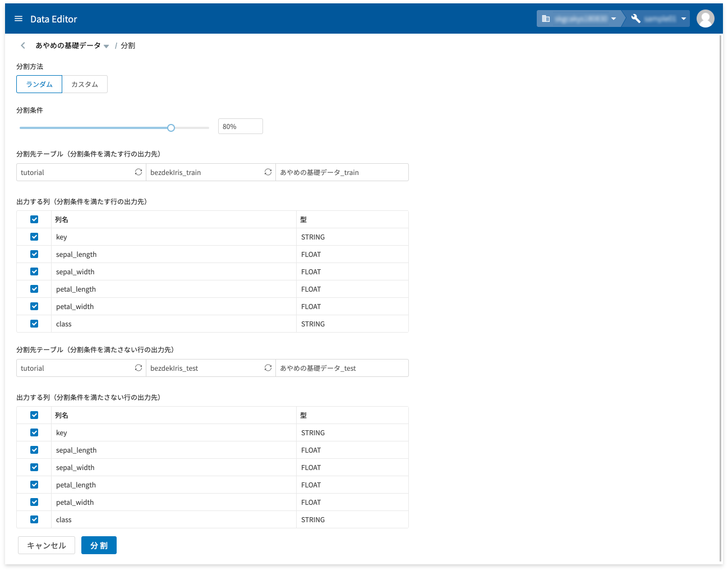The width and height of the screenshot is (728, 571).
Task: Refresh the tutorial dataset in the train destination
Action: [139, 172]
